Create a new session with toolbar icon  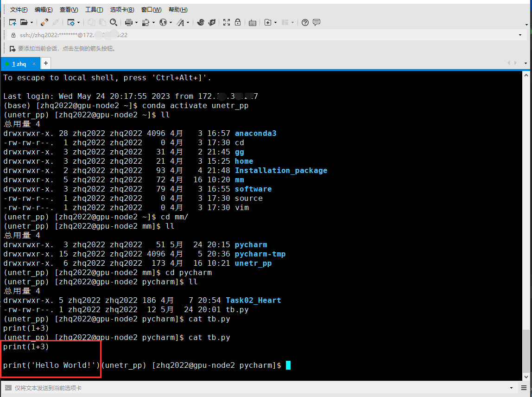point(13,22)
